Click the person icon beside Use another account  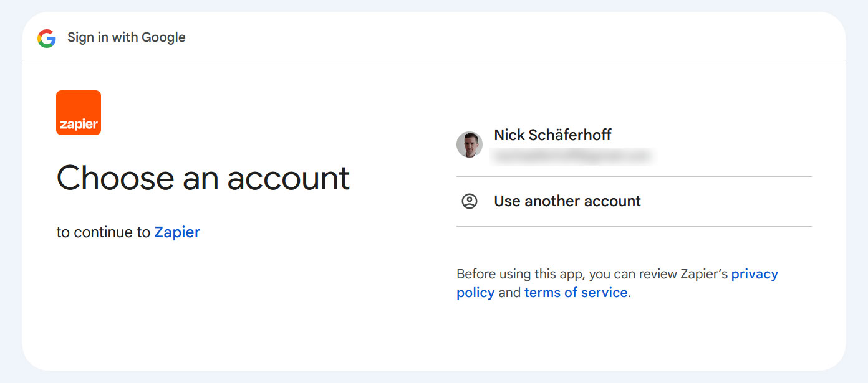[470, 201]
